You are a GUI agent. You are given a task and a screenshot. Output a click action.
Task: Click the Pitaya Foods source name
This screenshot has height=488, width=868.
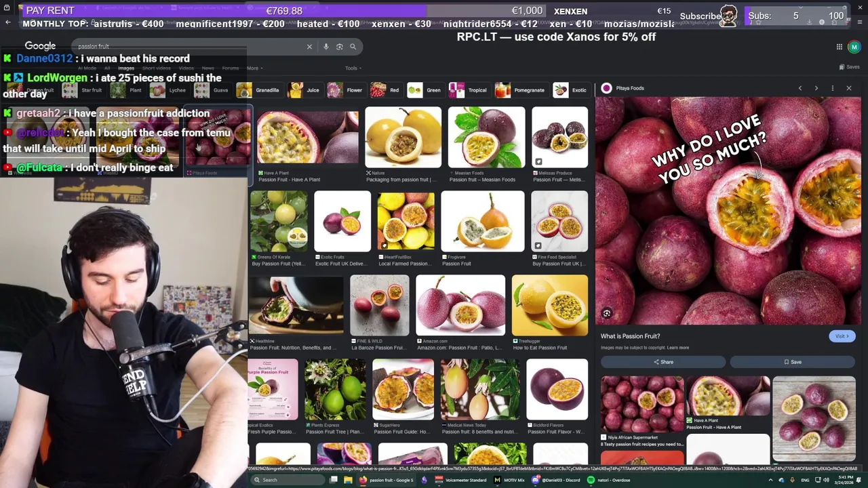click(x=630, y=88)
